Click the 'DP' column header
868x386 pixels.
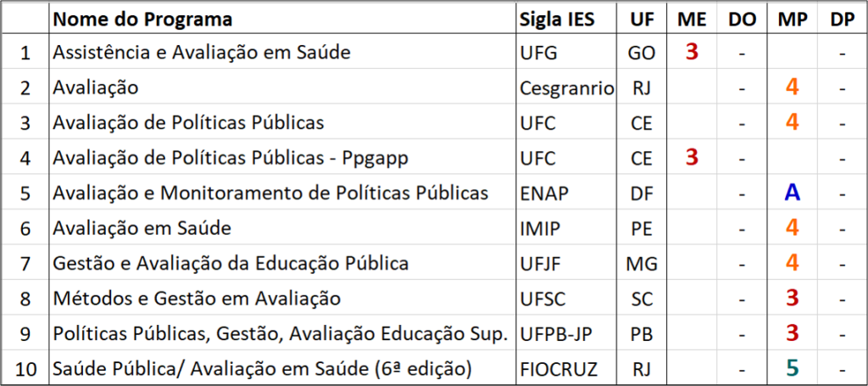tap(842, 20)
